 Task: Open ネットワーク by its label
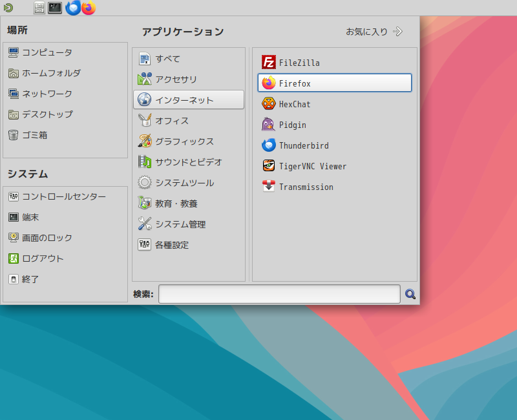[47, 94]
